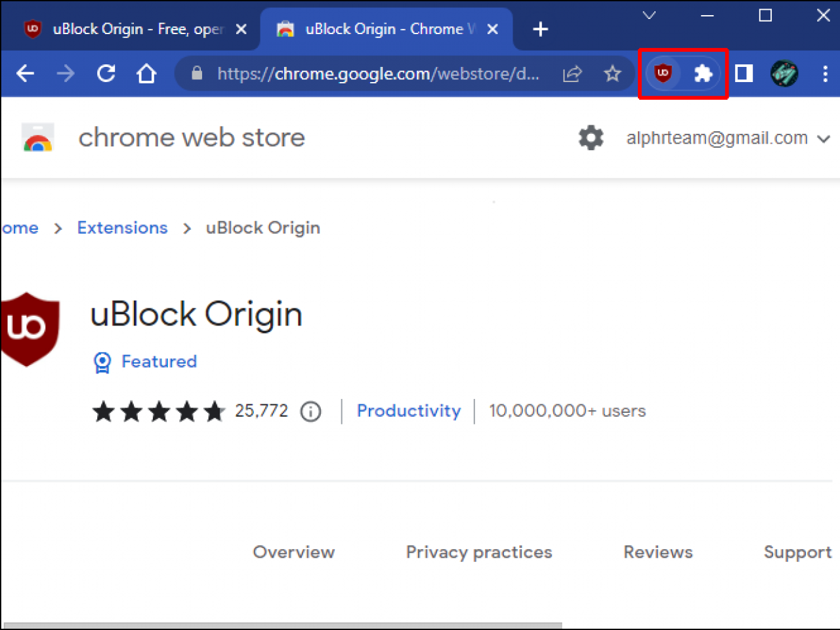Open the Productivity category link

click(408, 411)
